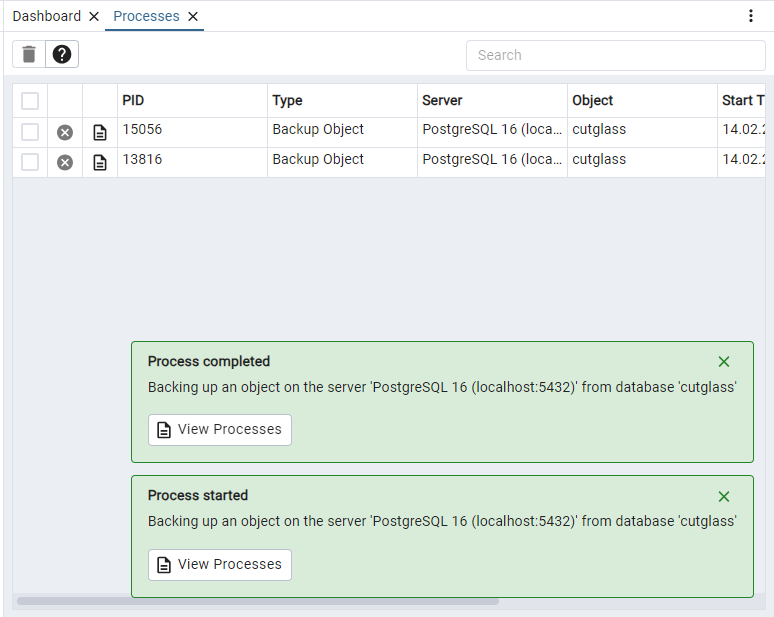This screenshot has height=617, width=774.
Task: View log details for PID 15056
Action: click(x=100, y=132)
